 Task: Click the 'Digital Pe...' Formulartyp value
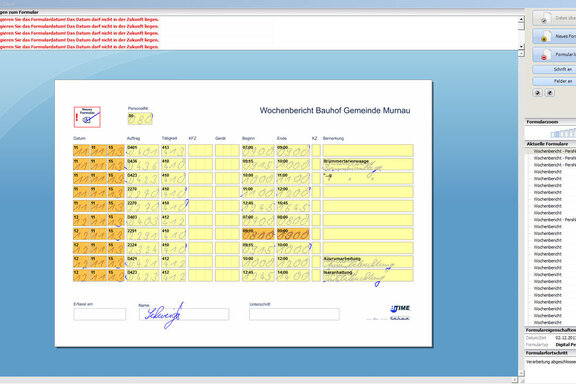(x=565, y=345)
